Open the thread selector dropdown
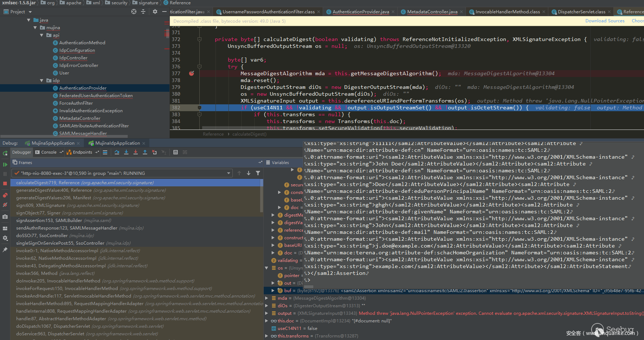 (x=228, y=173)
